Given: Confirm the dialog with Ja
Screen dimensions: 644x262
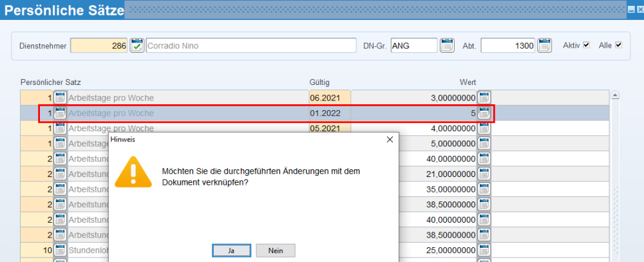Looking at the screenshot, I should pyautogui.click(x=231, y=250).
